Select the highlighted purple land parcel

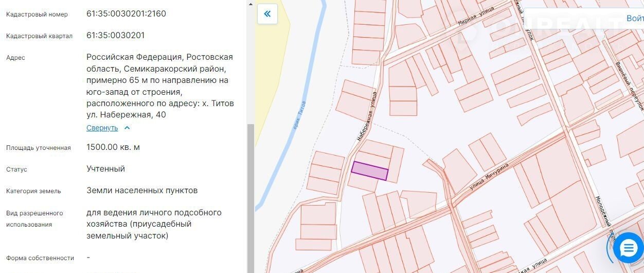tap(369, 170)
